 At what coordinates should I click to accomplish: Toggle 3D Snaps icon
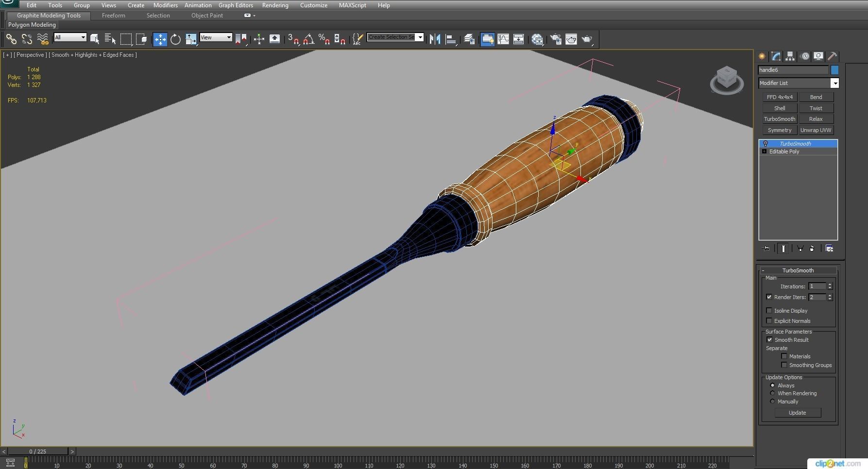point(293,39)
